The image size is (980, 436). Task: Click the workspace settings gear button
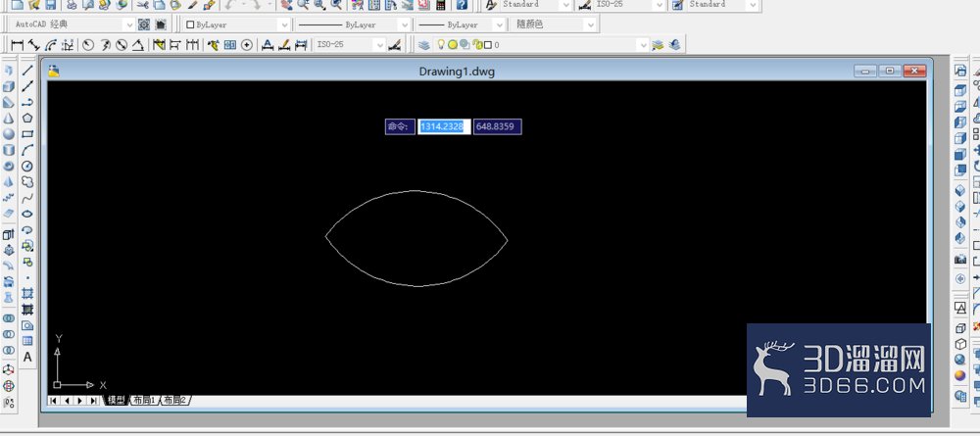(144, 24)
